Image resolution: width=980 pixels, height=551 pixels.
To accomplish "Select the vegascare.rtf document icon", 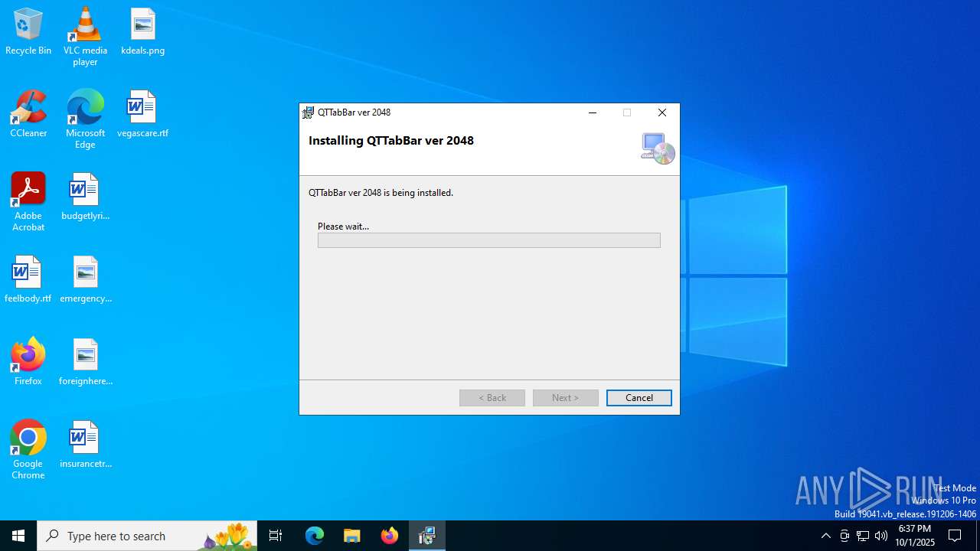I will [142, 115].
